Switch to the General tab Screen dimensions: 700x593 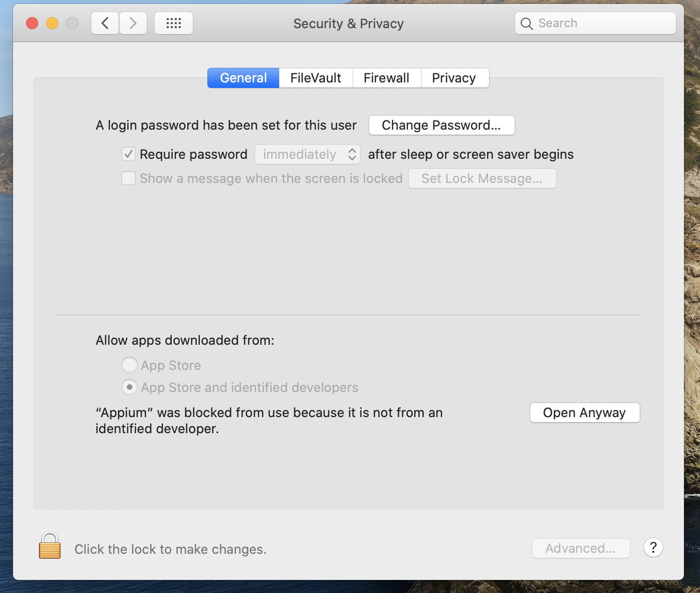243,78
